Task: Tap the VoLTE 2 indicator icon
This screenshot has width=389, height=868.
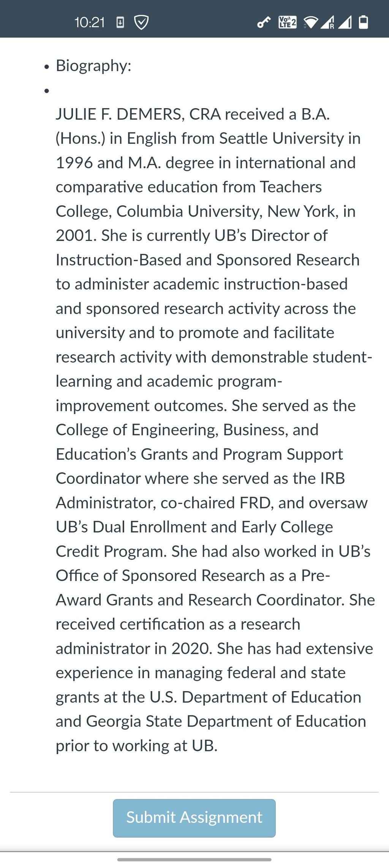Action: [287, 22]
